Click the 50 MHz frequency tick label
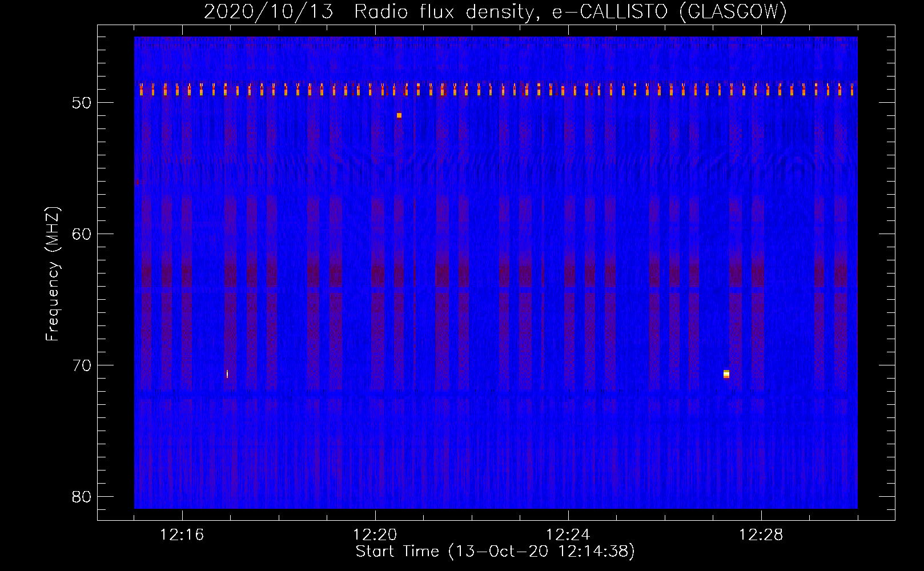The height and width of the screenshot is (571, 924). click(x=82, y=103)
